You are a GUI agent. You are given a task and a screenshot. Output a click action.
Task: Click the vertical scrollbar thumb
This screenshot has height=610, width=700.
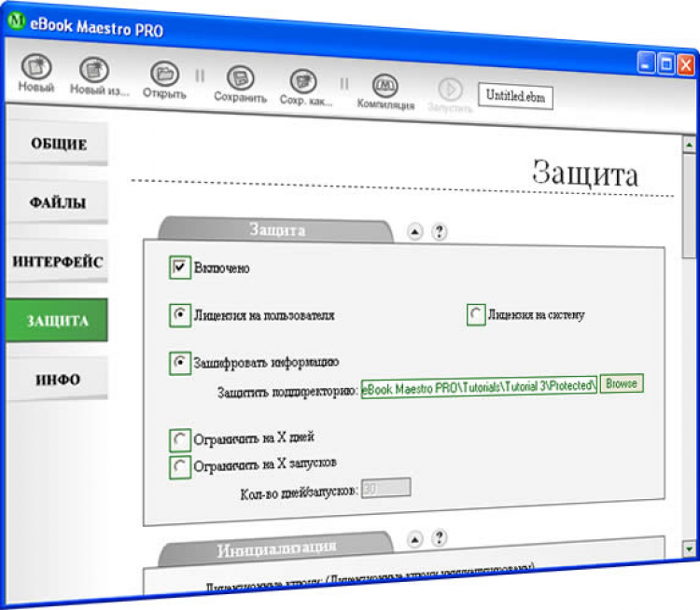(x=690, y=206)
